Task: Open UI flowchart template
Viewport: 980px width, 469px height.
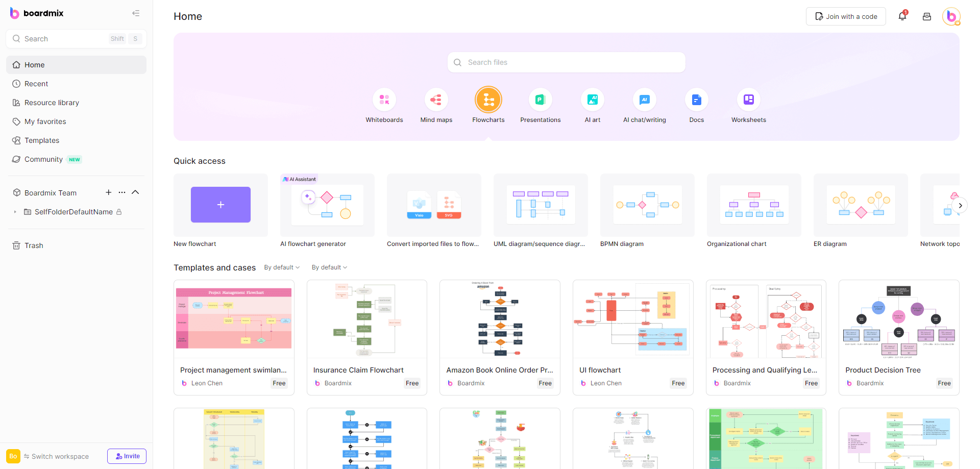Action: pos(633,337)
